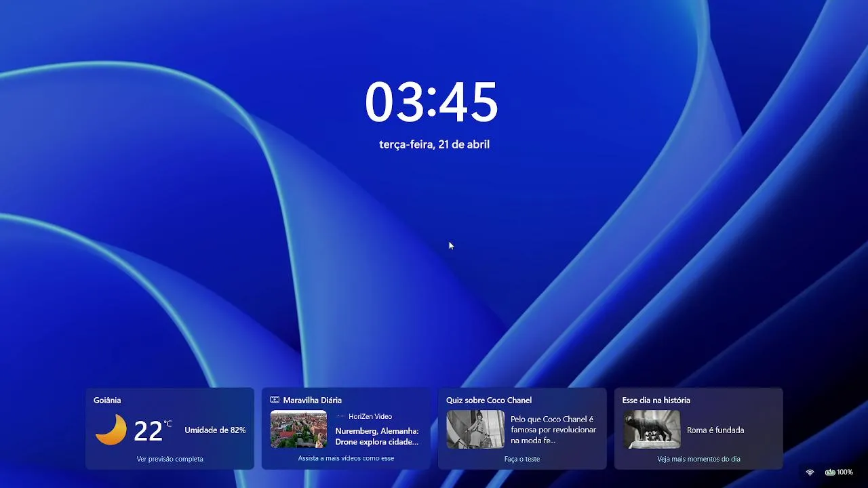Open the Wi-Fi status icon
868x488 pixels.
point(810,472)
